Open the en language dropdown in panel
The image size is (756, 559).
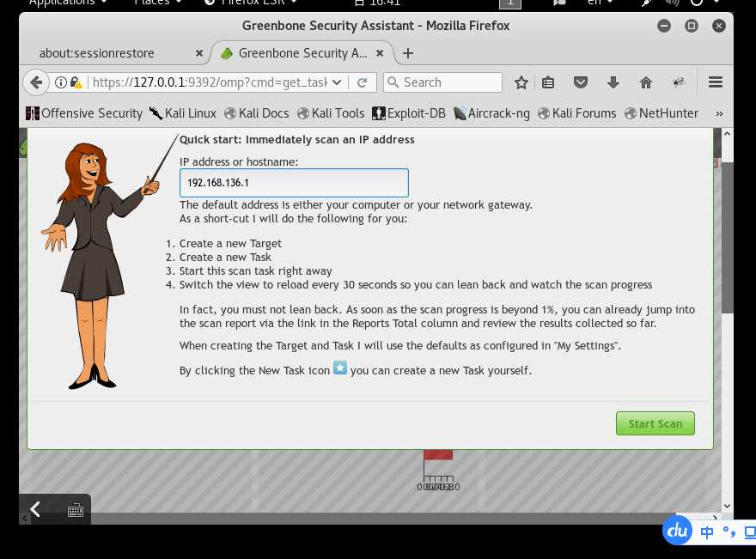[x=601, y=3]
